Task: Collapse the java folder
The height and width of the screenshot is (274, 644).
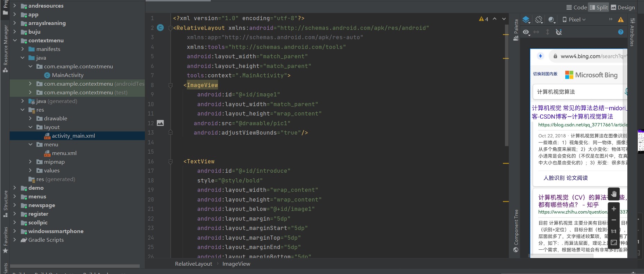Action: (23, 58)
